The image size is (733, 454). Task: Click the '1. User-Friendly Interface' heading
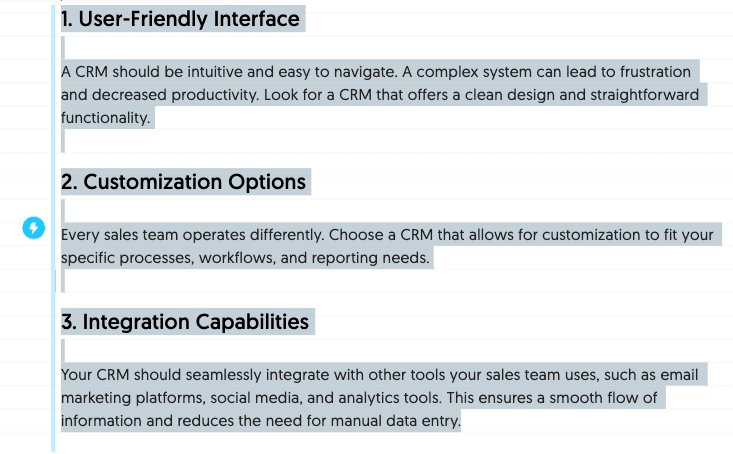tap(180, 19)
